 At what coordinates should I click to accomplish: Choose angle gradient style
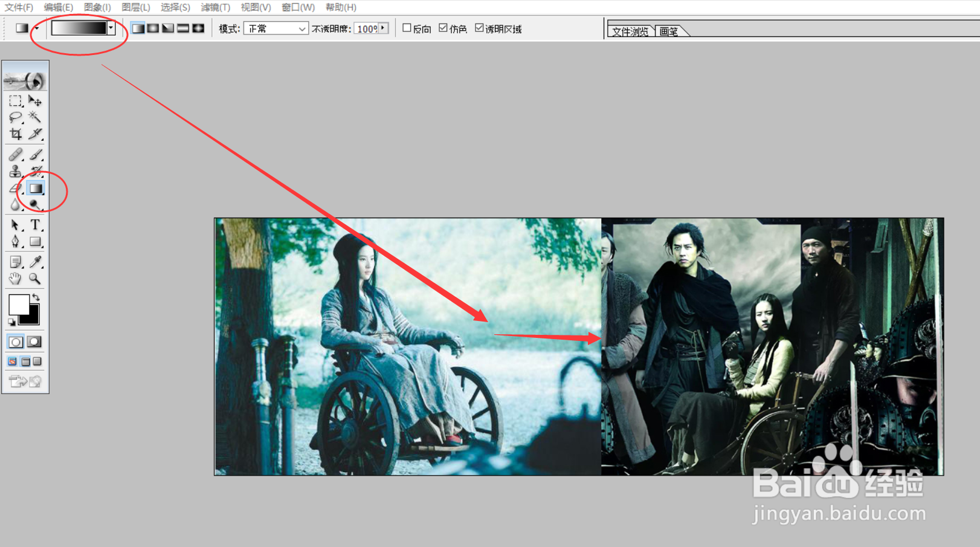168,28
